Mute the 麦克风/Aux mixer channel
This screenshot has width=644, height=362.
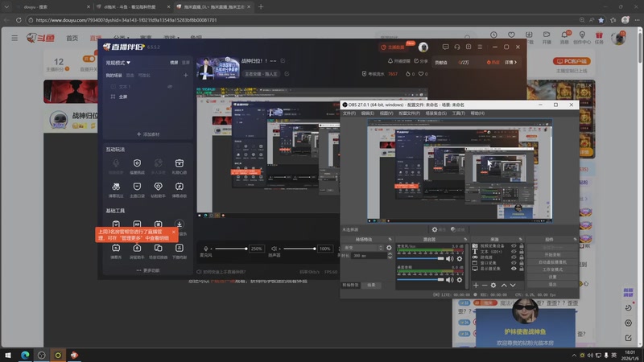450,258
